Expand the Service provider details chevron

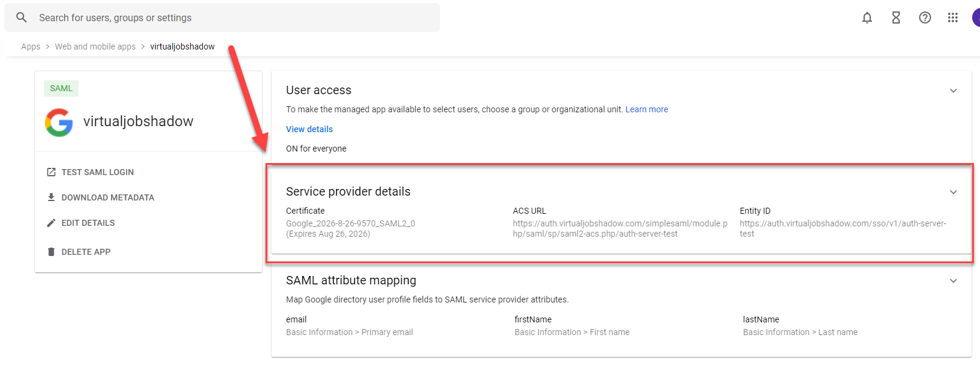953,192
